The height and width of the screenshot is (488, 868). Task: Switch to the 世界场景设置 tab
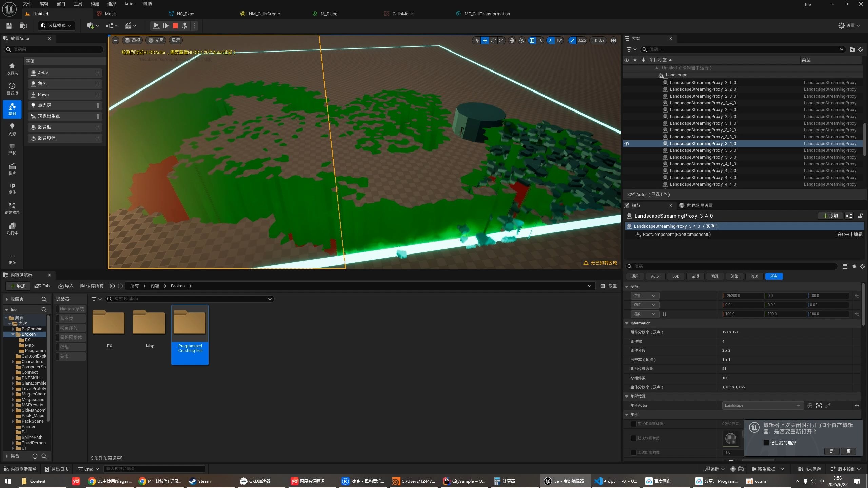pyautogui.click(x=696, y=206)
